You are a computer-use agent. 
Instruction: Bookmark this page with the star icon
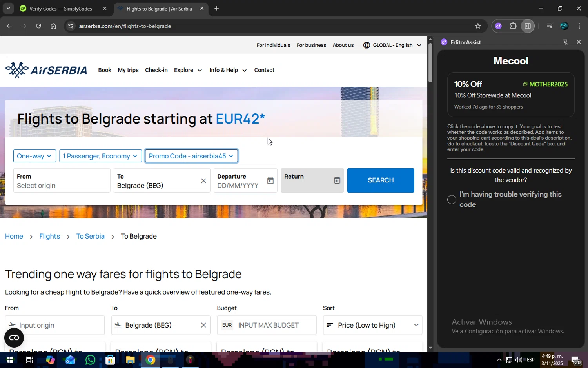(x=478, y=26)
